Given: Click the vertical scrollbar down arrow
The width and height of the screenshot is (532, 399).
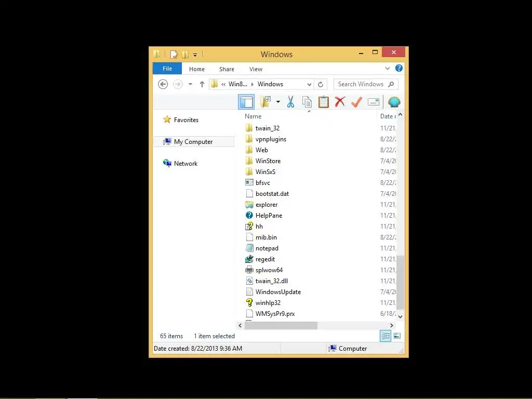Looking at the screenshot, I should click(400, 316).
